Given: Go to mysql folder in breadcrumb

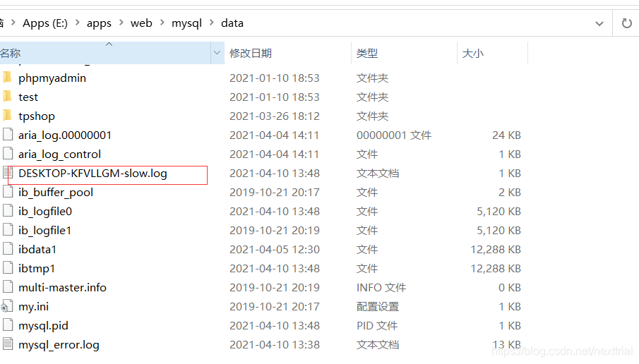Looking at the screenshot, I should pyautogui.click(x=186, y=23).
